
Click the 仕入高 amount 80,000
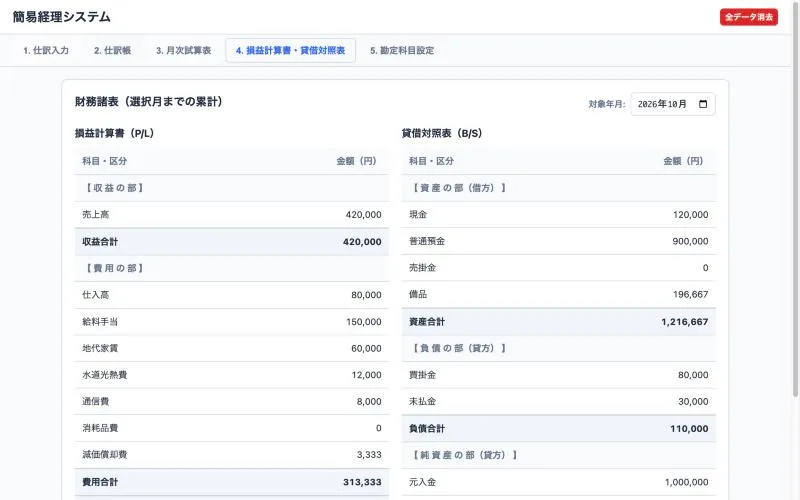[x=366, y=295]
